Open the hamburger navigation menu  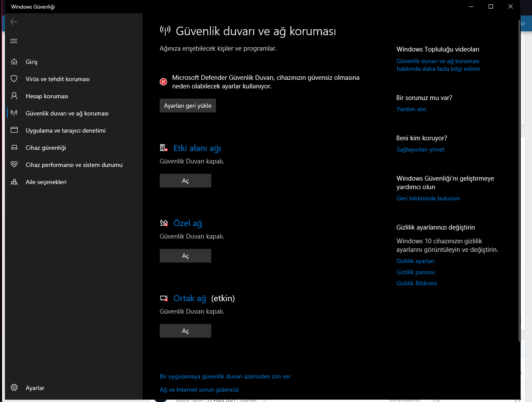click(x=14, y=41)
